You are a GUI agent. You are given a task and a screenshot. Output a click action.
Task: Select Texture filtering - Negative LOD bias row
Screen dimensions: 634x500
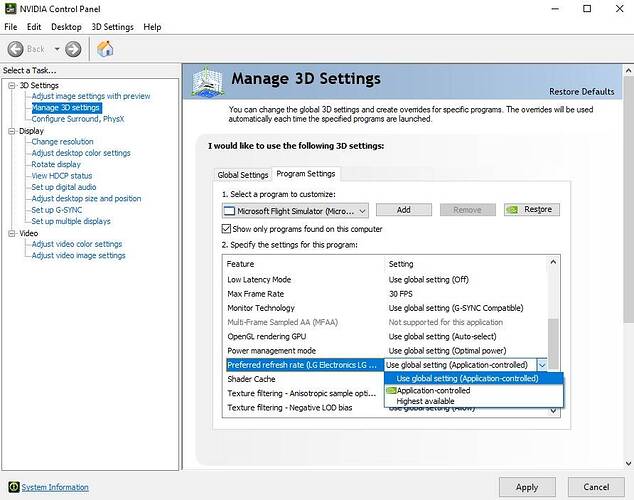click(303, 407)
